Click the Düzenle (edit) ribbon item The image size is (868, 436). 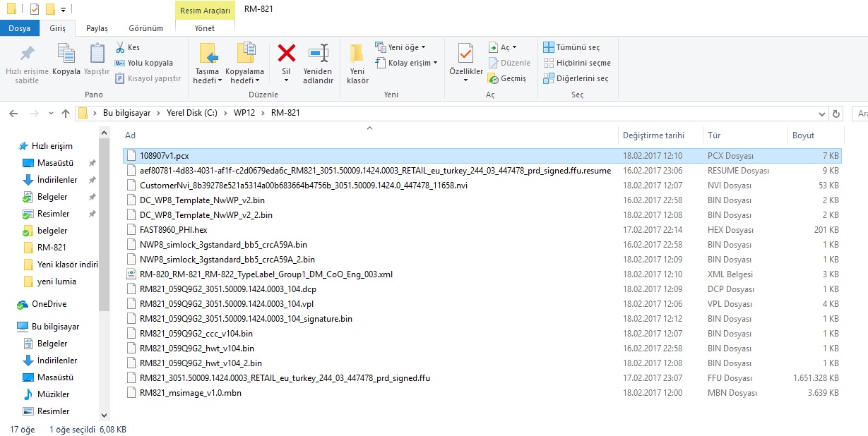509,63
